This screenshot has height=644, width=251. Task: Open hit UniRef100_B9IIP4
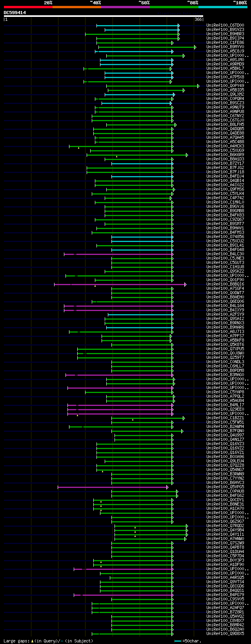pos(225,38)
